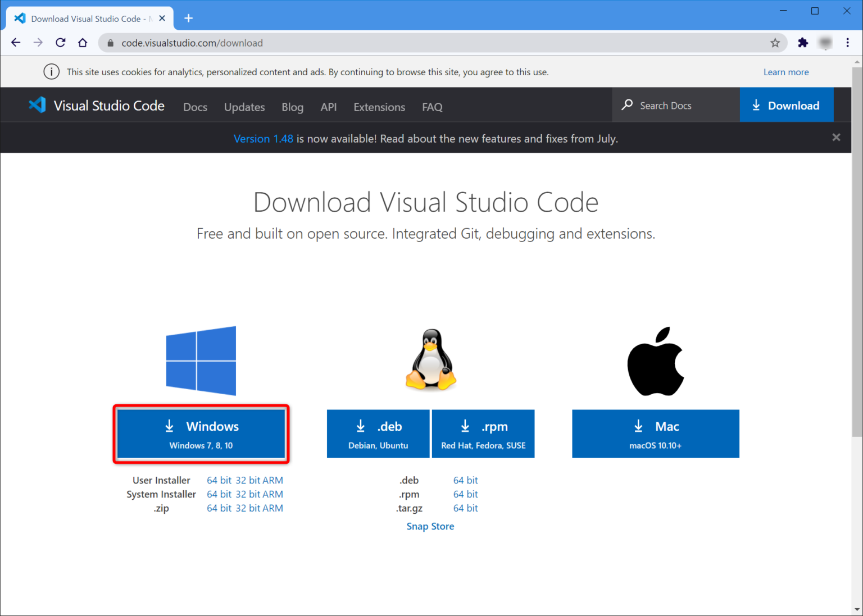Click the Visual Studio Code logo
The image size is (863, 616).
pos(37,105)
